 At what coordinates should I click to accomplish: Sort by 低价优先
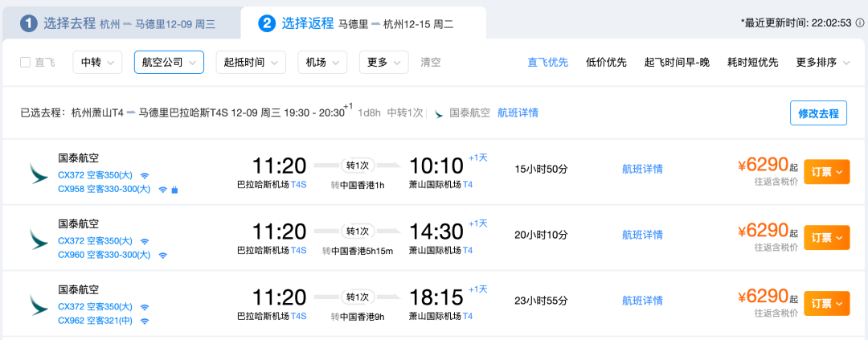coord(606,63)
